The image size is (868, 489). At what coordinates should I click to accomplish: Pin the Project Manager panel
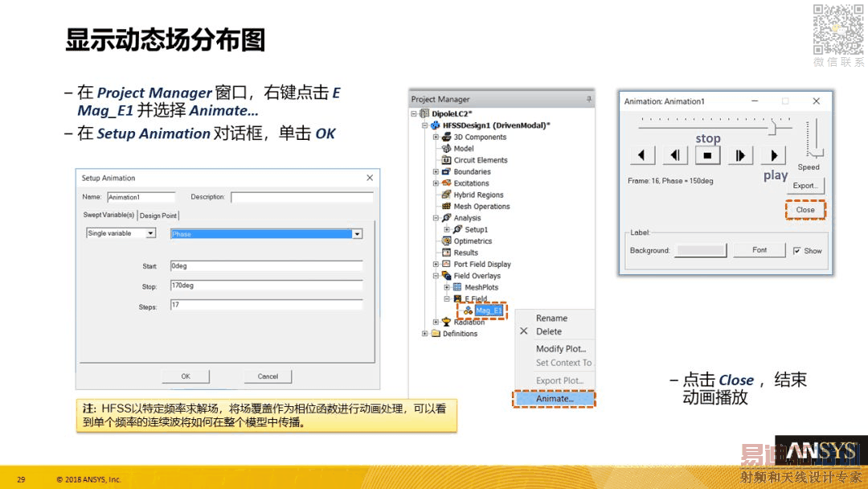[x=588, y=99]
